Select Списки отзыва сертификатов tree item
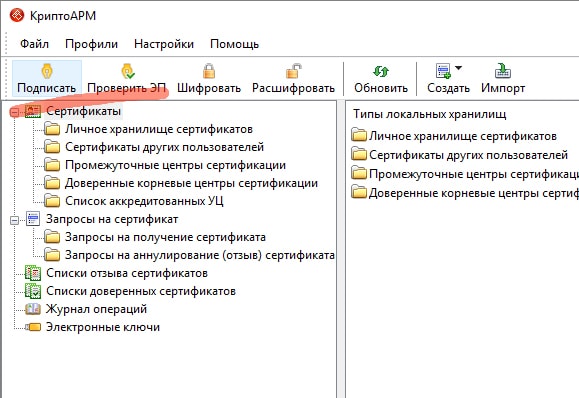Image resolution: width=579 pixels, height=398 pixels. [x=127, y=273]
